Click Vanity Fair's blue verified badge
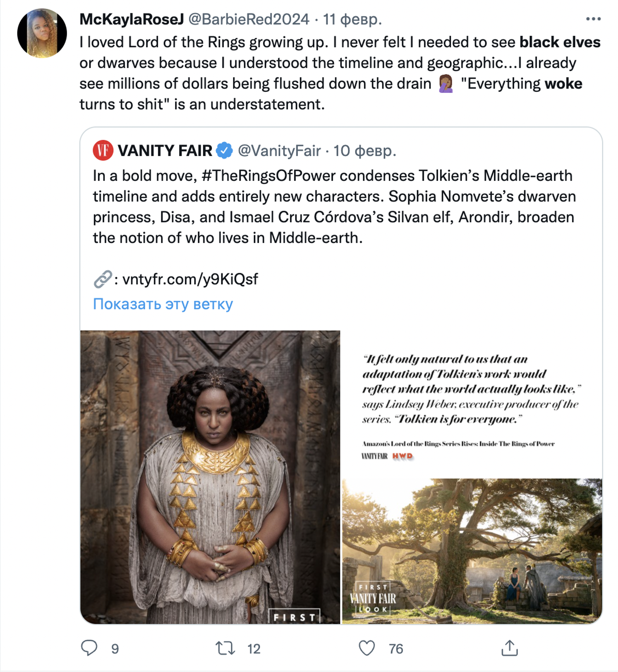618x672 pixels. 224,150
